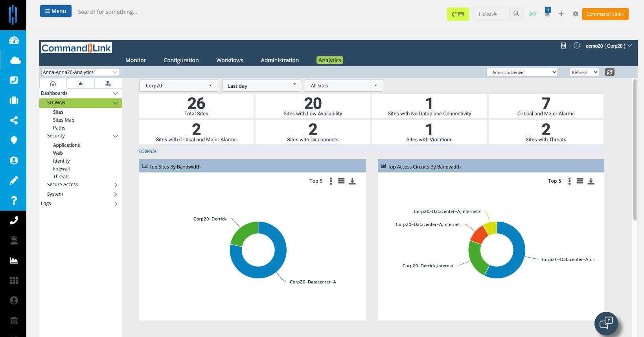Viewport: 644px width, 337px height.
Task: Click Sites with Low Availability link
Action: pos(313,114)
